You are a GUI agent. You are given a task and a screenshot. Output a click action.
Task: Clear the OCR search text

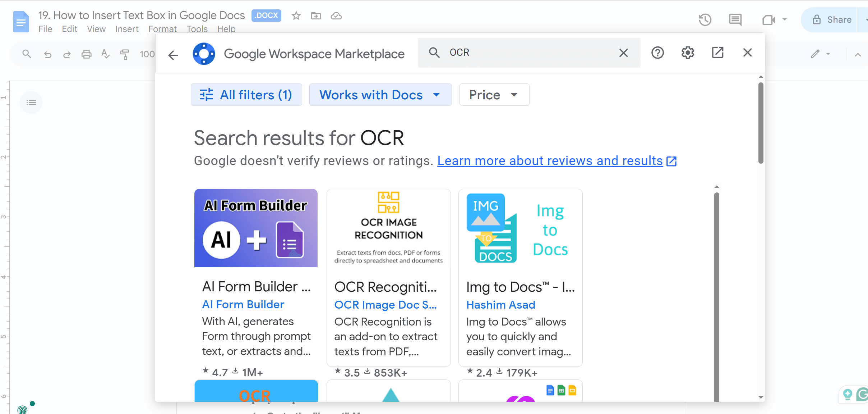tap(623, 53)
